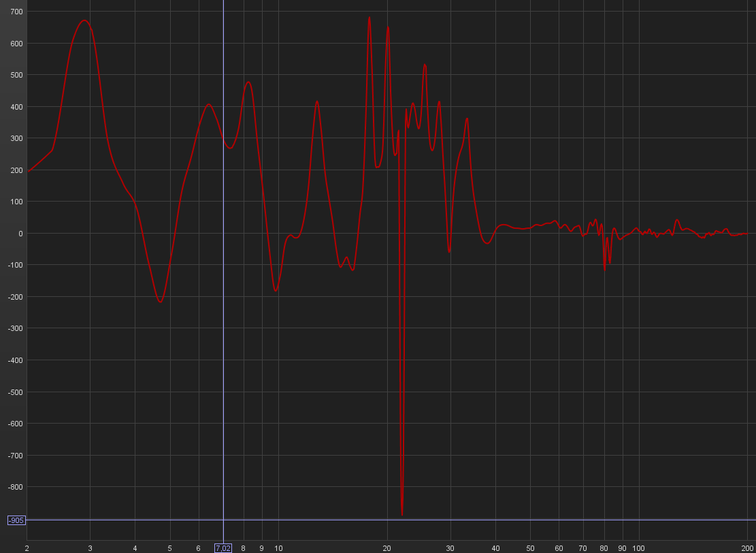Click the 6 label on horizontal axis

(198, 548)
